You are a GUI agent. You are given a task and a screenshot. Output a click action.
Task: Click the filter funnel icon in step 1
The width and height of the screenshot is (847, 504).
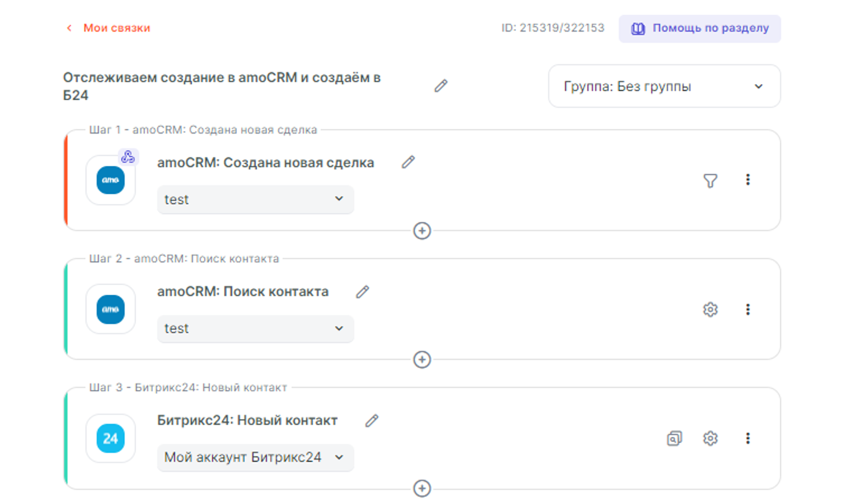click(710, 181)
